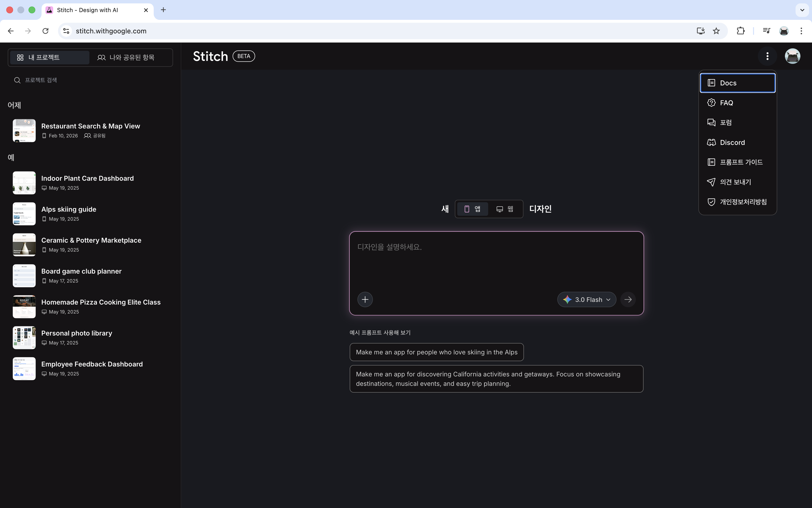Focus the 프로젝트 검색 search field
The width and height of the screenshot is (812, 508).
91,80
